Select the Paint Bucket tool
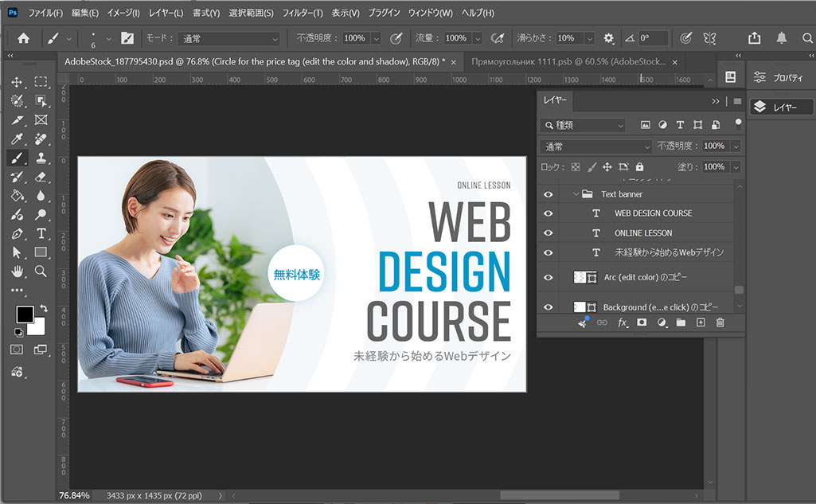Viewport: 816px width, 504px height. (x=17, y=196)
